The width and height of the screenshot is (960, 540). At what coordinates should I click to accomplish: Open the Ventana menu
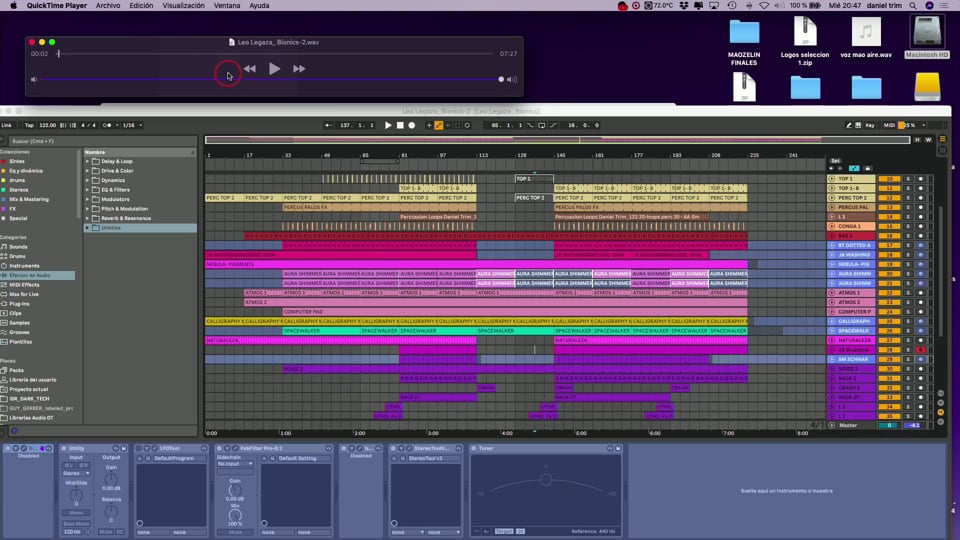point(227,6)
